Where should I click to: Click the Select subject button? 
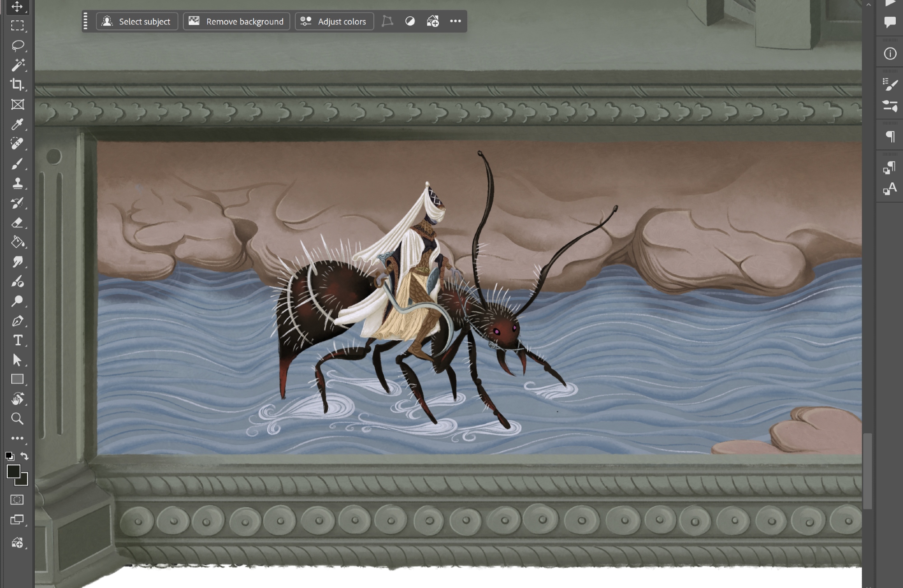click(137, 21)
